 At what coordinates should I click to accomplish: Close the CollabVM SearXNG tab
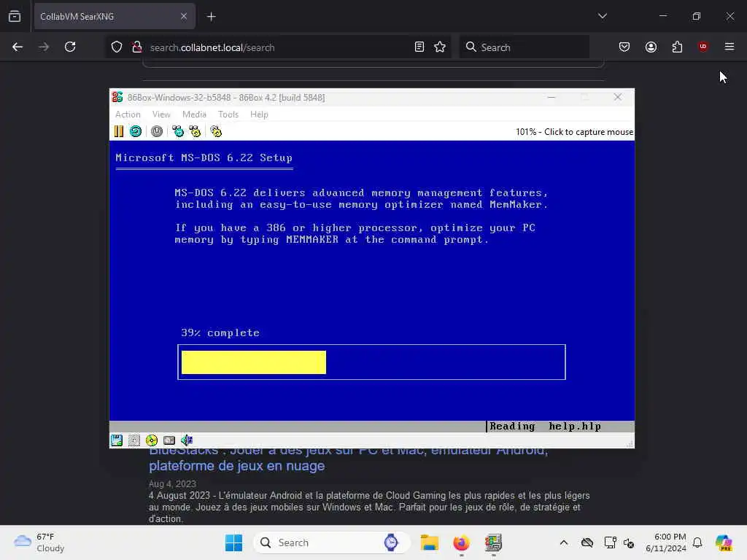pos(184,16)
